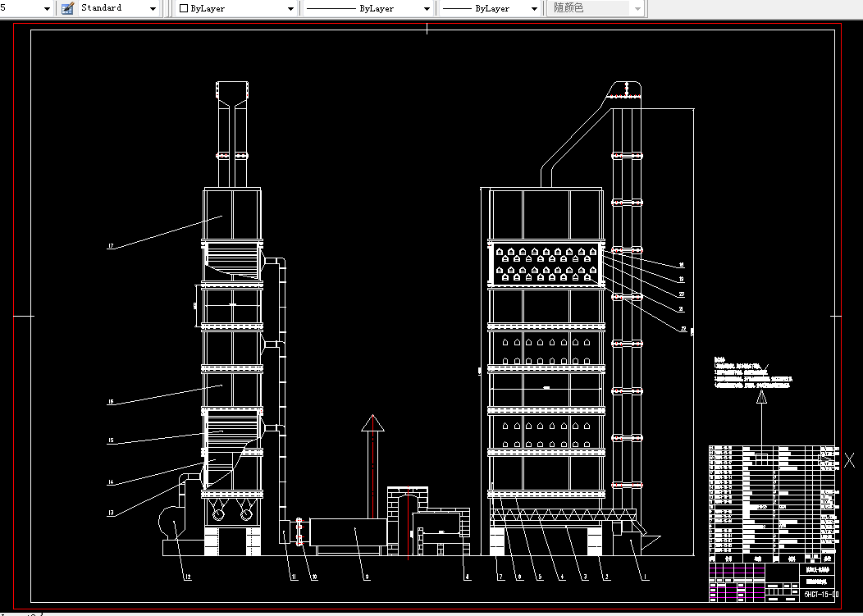Click the dimension style manager icon
Image resolution: width=863 pixels, height=616 pixels.
[x=68, y=8]
